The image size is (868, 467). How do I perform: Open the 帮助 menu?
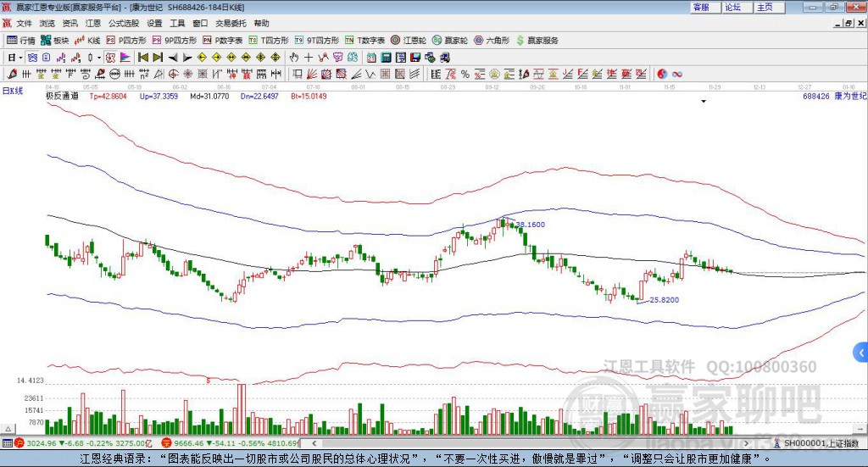[x=261, y=23]
